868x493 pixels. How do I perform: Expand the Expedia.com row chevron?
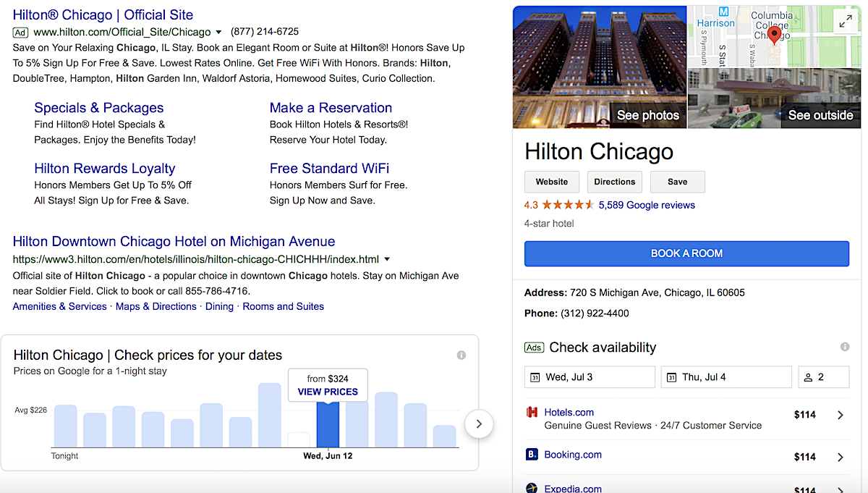click(x=840, y=490)
